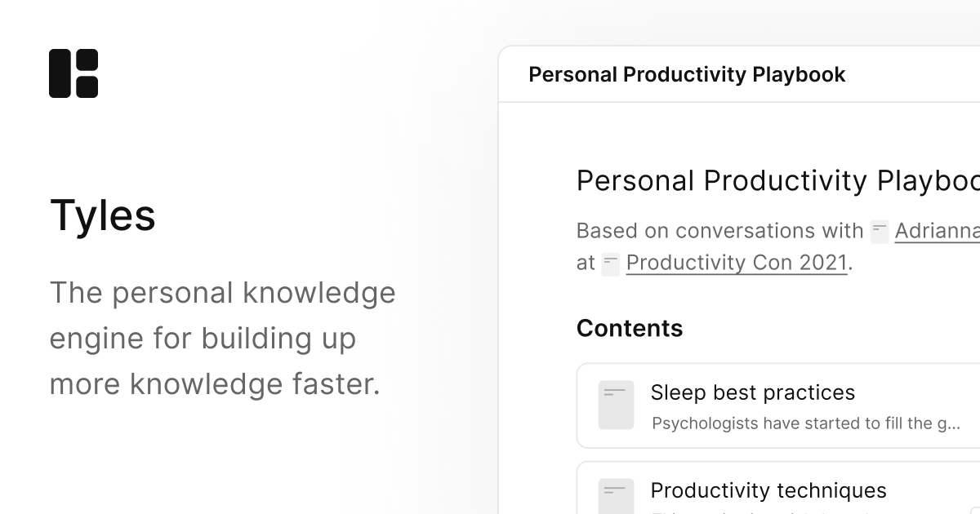Click the page icon before Productivity Con 2021
This screenshot has width=980, height=514.
tap(610, 264)
